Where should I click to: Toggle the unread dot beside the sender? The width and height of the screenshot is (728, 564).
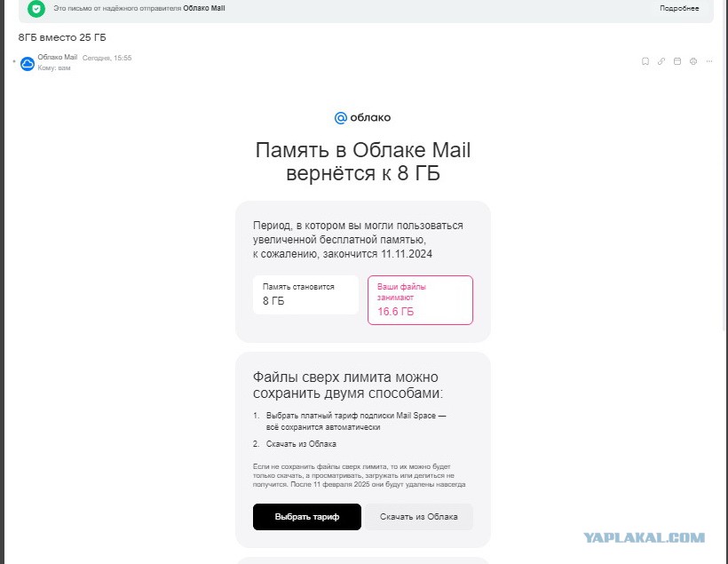click(14, 61)
